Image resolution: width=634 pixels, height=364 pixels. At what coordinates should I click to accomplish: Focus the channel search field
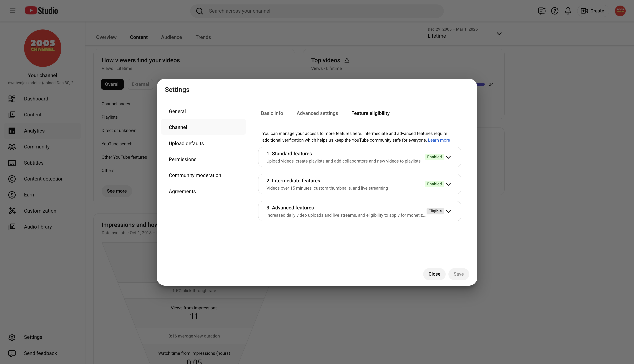pyautogui.click(x=317, y=11)
